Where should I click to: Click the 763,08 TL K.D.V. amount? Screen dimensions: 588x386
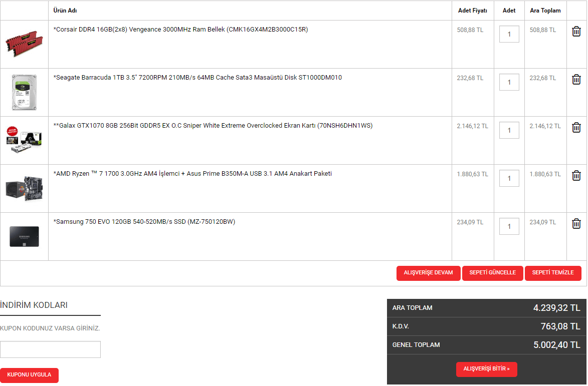coord(560,326)
